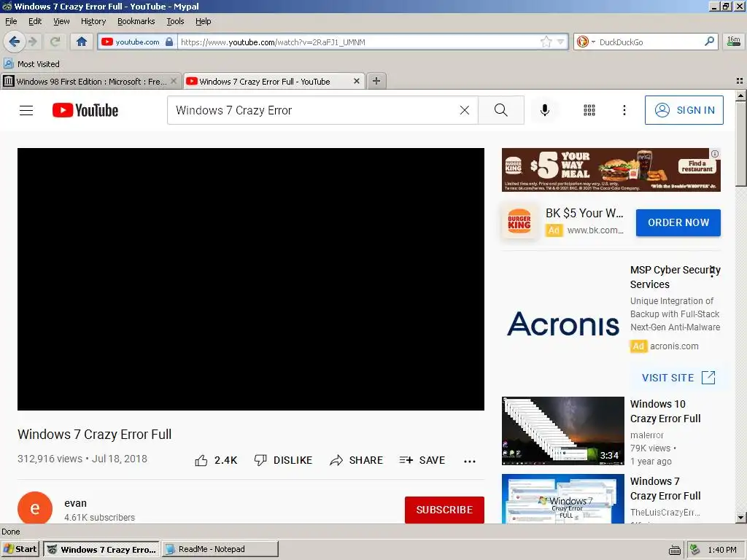Click the www.bk.com ad link
Screen dimensions: 747x560
(595, 230)
